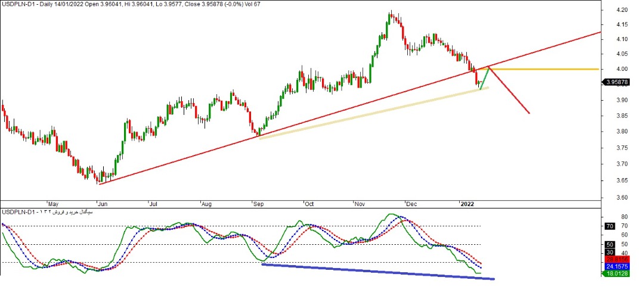Select the blue divergence line in oscillator
The image size is (644, 302).
(378, 271)
